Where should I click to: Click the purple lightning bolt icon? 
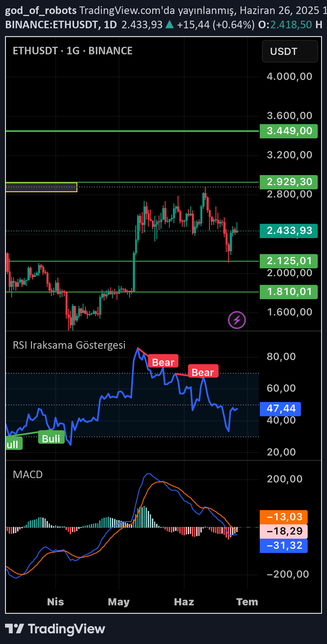coord(237,320)
